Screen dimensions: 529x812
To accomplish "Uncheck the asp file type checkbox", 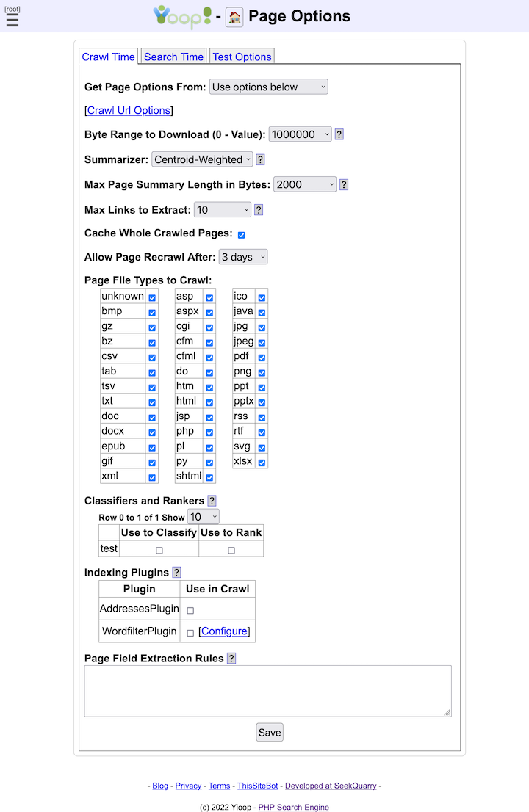I will click(210, 298).
